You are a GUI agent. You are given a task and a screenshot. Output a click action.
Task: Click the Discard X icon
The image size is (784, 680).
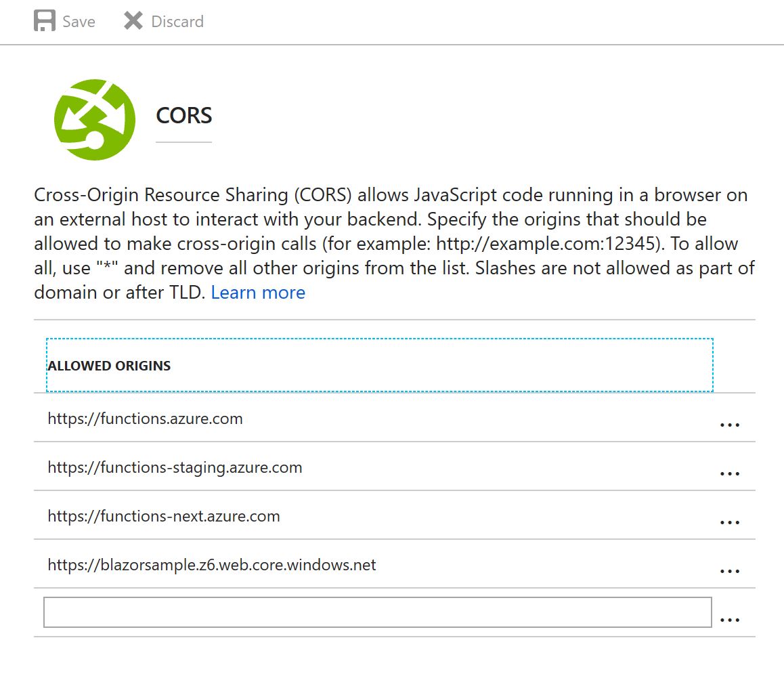click(x=133, y=21)
